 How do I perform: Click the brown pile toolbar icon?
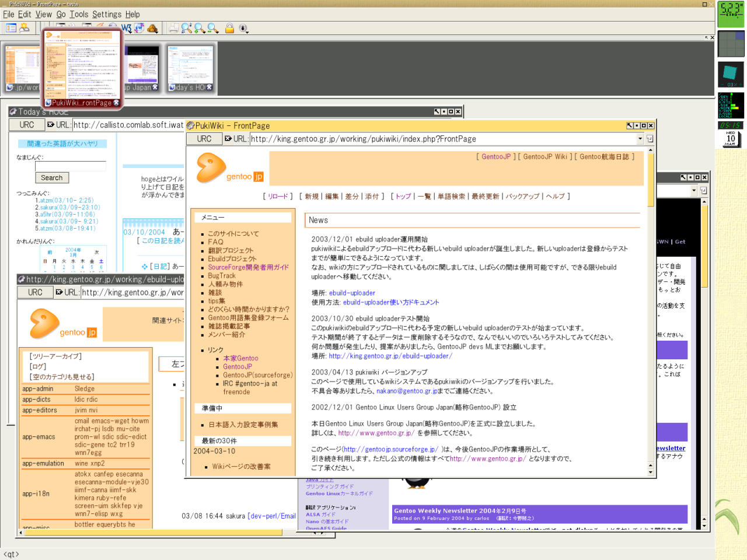(x=153, y=27)
